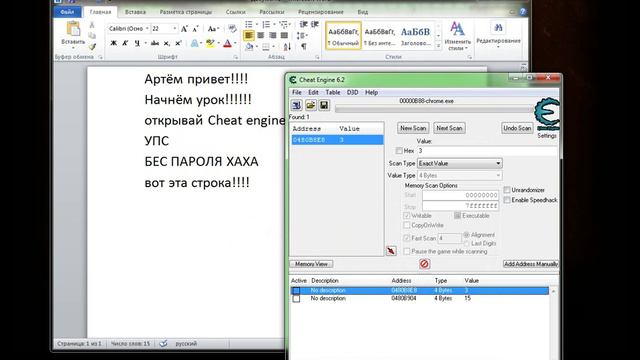
Task: Toggle Subscript in Word's ribbon
Action: pos(167,43)
